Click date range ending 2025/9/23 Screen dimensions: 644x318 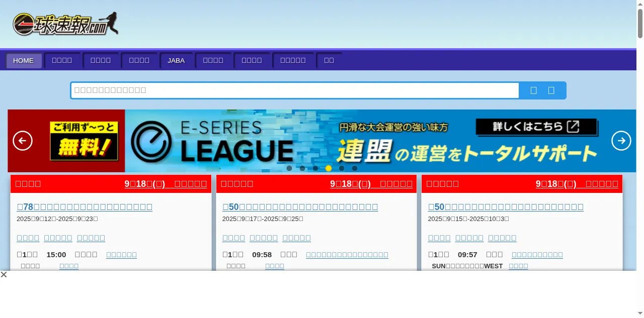(x=57, y=219)
